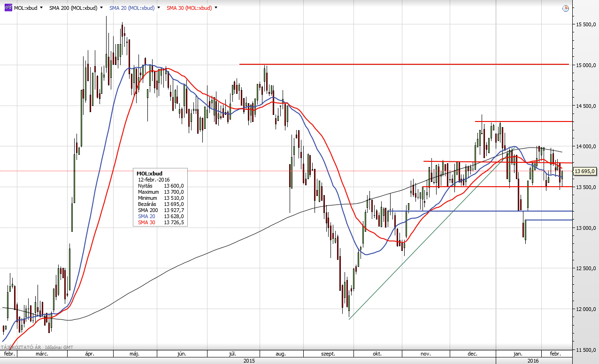This screenshot has width=599, height=364.
Task: Expand the SMA 30 (MOL:xbud) dropdown arrow
Action: pyautogui.click(x=216, y=8)
